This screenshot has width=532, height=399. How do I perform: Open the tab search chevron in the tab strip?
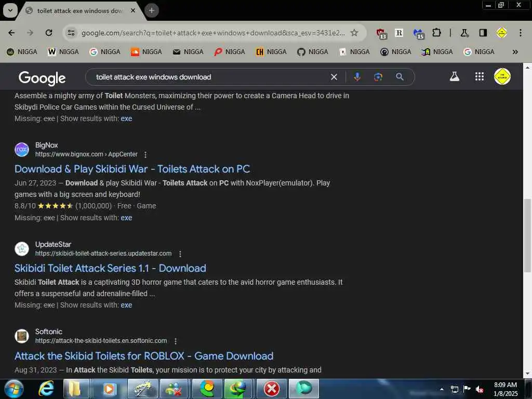point(10,10)
